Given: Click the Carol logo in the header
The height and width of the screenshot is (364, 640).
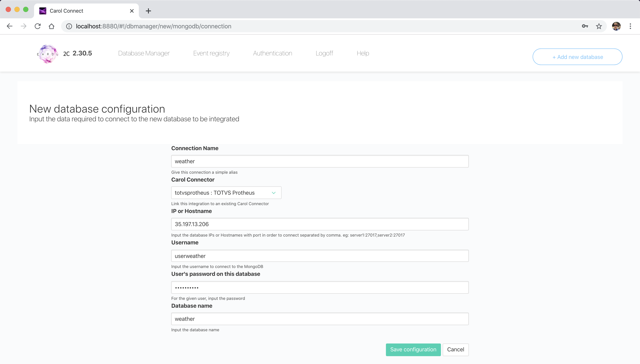Looking at the screenshot, I should 48,54.
